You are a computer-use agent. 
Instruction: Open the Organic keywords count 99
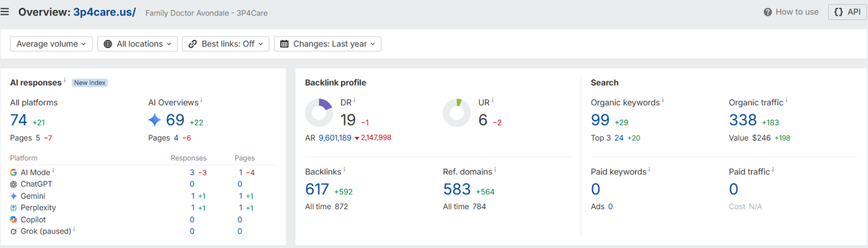[600, 120]
